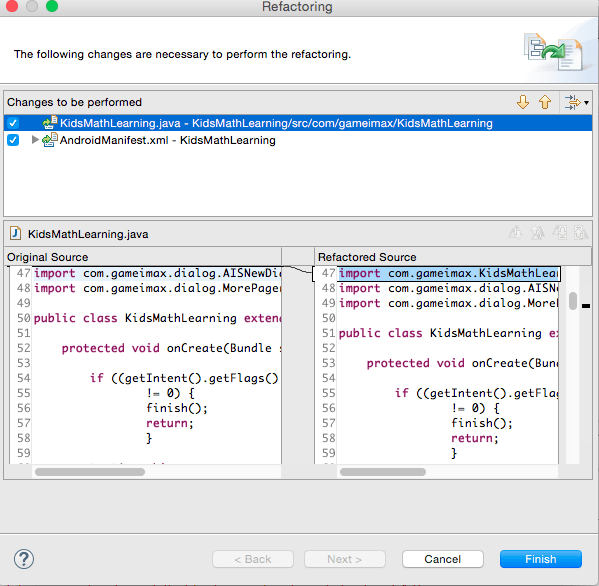Viewport: 599px width, 586px height.
Task: Click the second greyed compare navigation icon
Action: (x=537, y=233)
